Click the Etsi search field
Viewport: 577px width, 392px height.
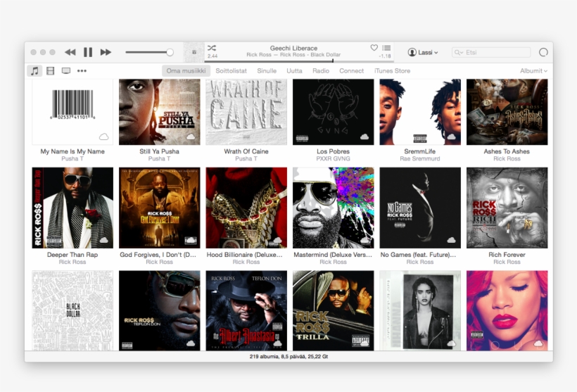[x=491, y=52]
